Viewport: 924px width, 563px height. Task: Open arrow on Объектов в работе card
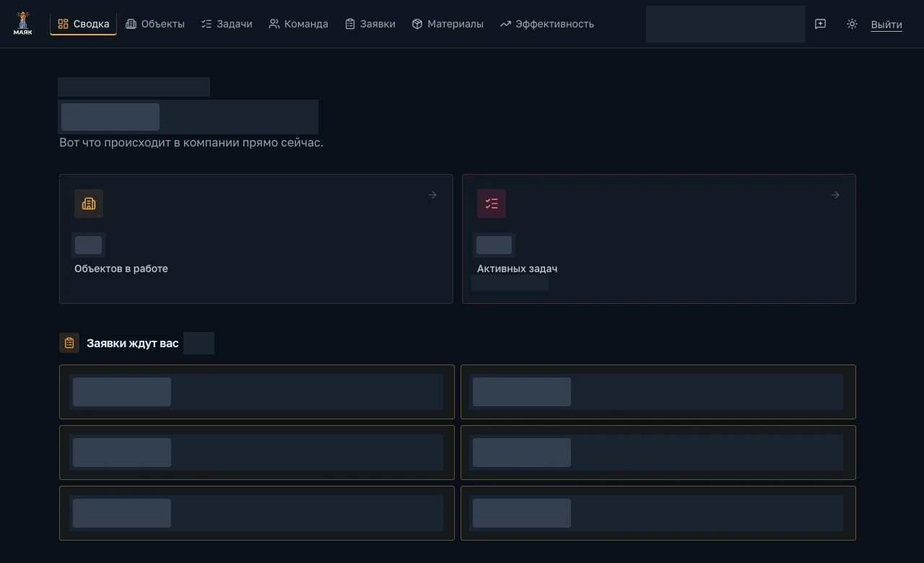(432, 195)
